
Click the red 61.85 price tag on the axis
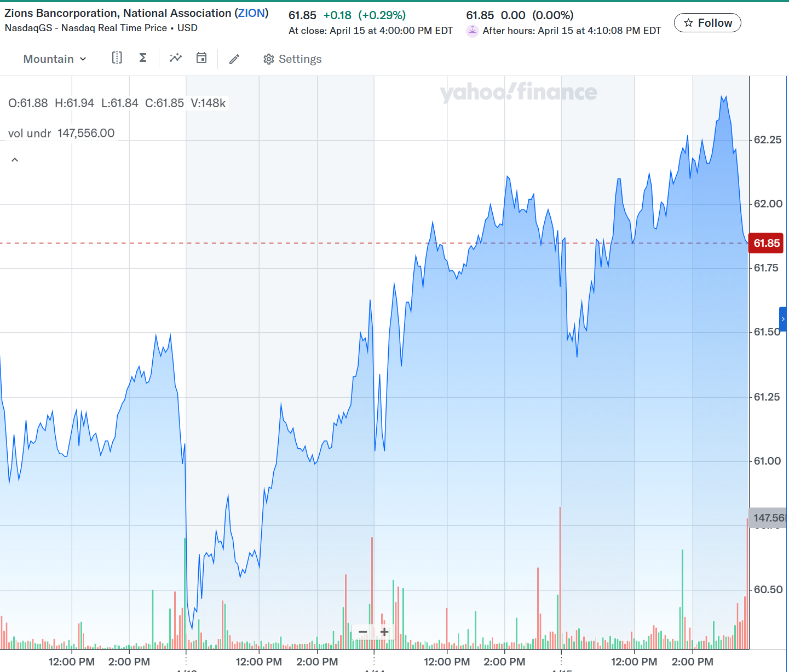(766, 243)
